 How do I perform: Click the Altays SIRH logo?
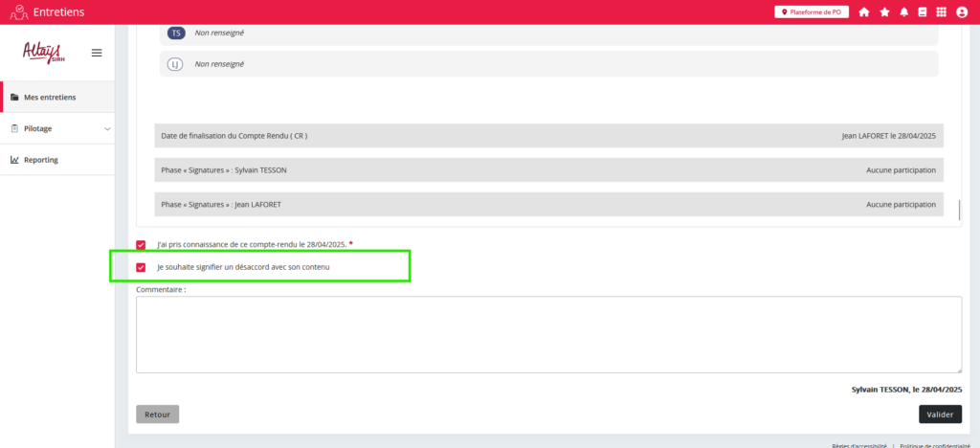(x=41, y=53)
